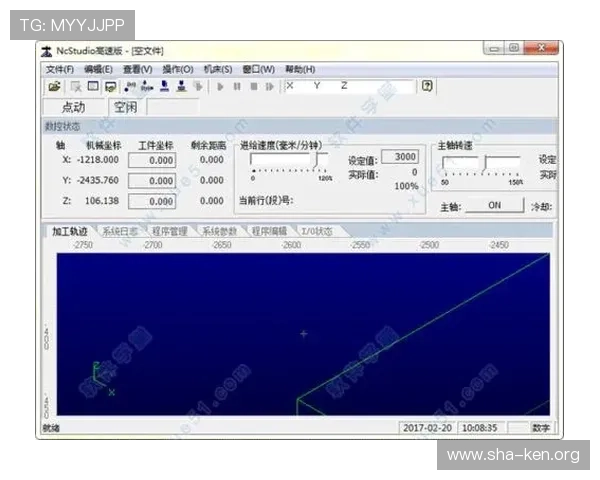Click the greyed advance icon before Start

(x=198, y=87)
